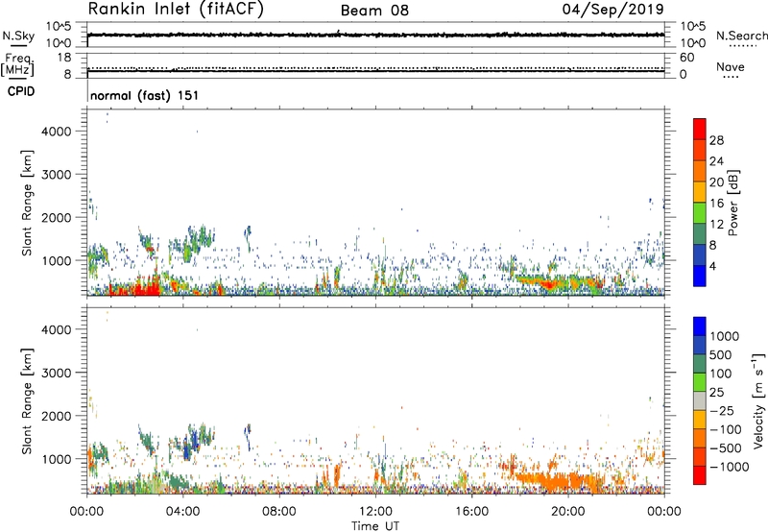Click the "-25" value on Velocity colorbar
Viewport: 768px width, 532px height.
[721, 411]
